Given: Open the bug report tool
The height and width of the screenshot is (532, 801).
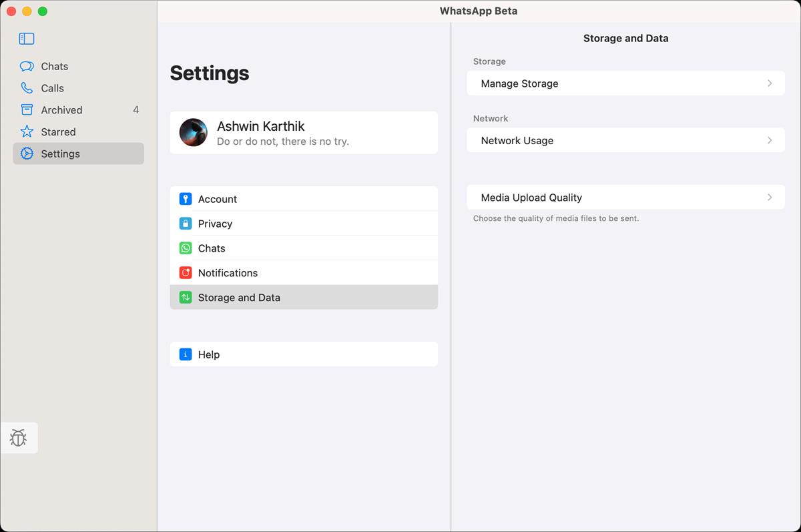Looking at the screenshot, I should [x=19, y=437].
